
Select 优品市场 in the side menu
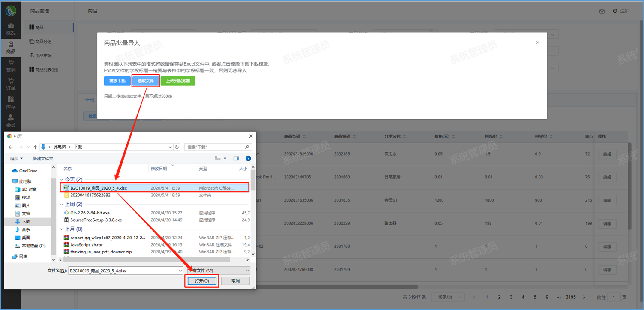tap(43, 55)
